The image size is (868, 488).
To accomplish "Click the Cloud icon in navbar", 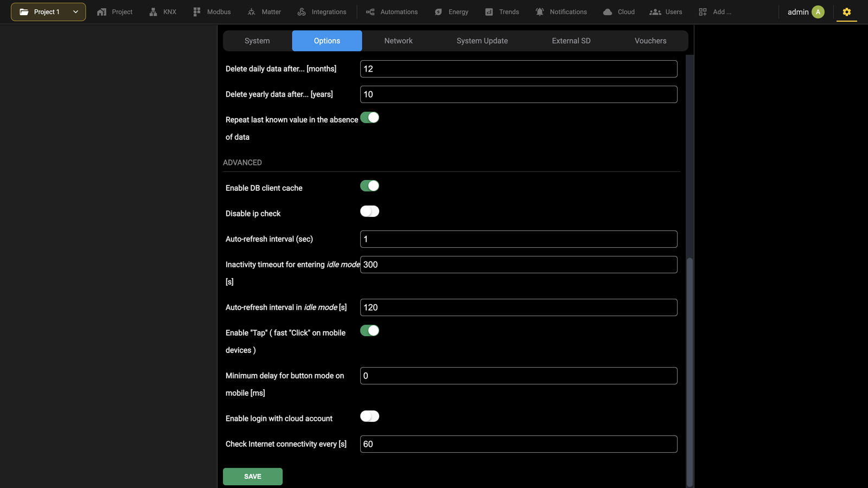I will [x=608, y=12].
